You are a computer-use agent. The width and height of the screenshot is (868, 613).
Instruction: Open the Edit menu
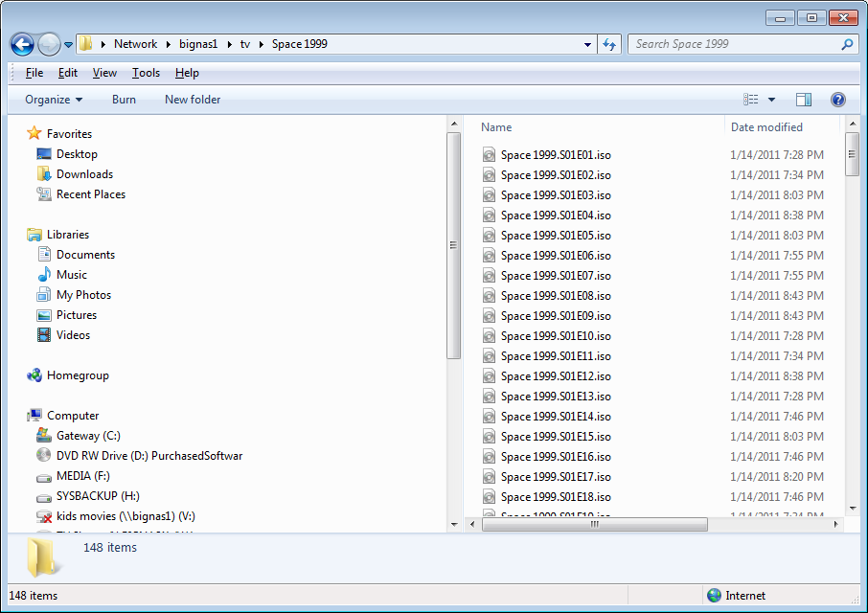click(x=67, y=73)
